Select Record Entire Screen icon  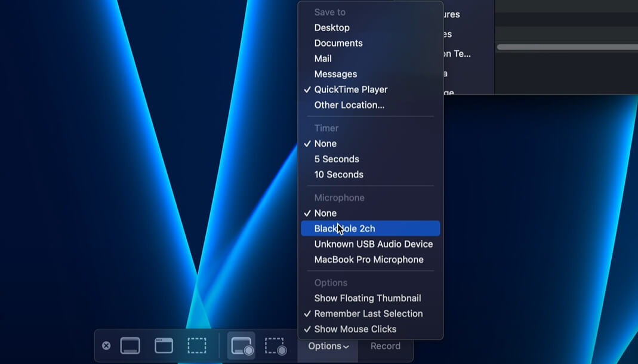tap(241, 346)
